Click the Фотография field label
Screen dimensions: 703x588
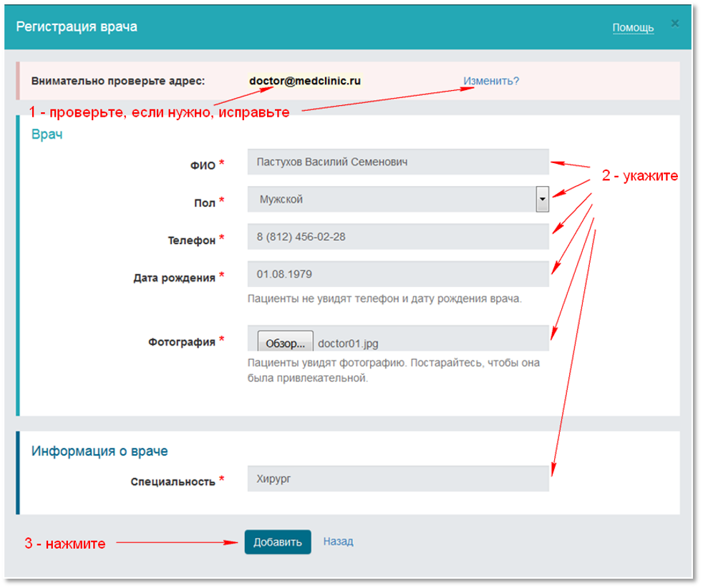coord(182,342)
